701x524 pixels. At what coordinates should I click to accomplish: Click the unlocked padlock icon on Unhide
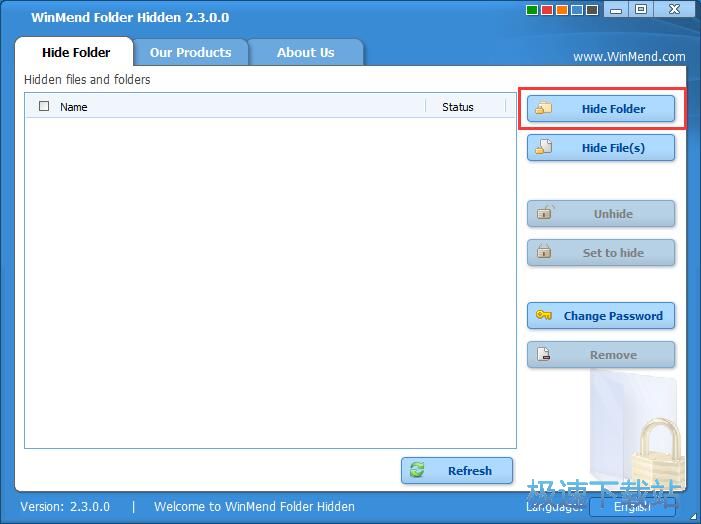pyautogui.click(x=545, y=212)
